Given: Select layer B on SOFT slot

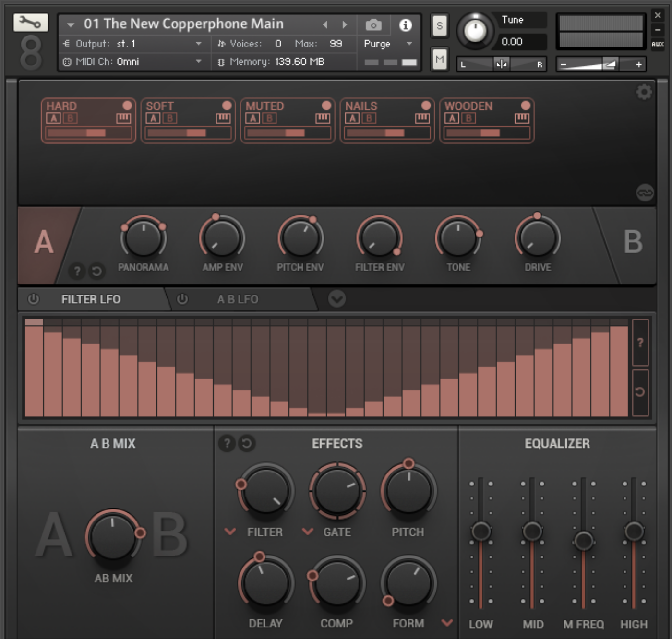Looking at the screenshot, I should 170,118.
